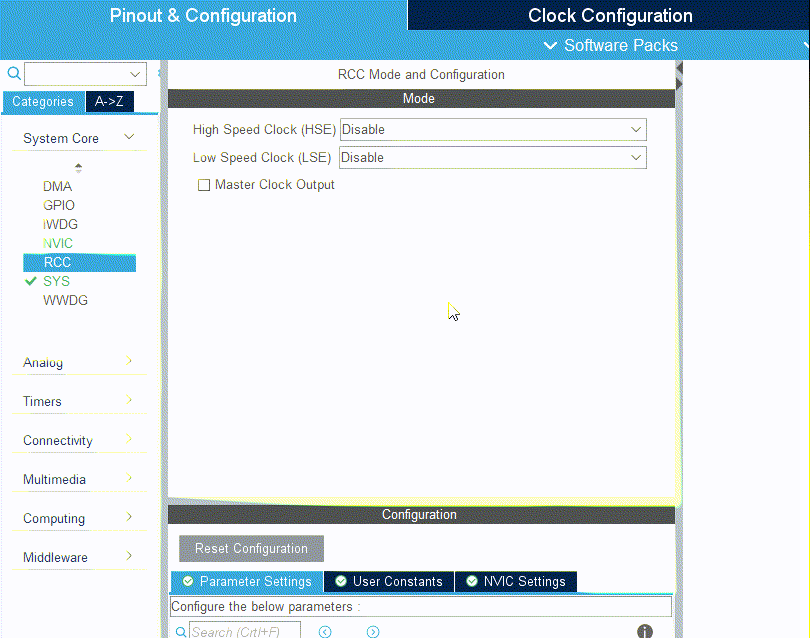Select GPIO in System Core list

click(x=59, y=206)
